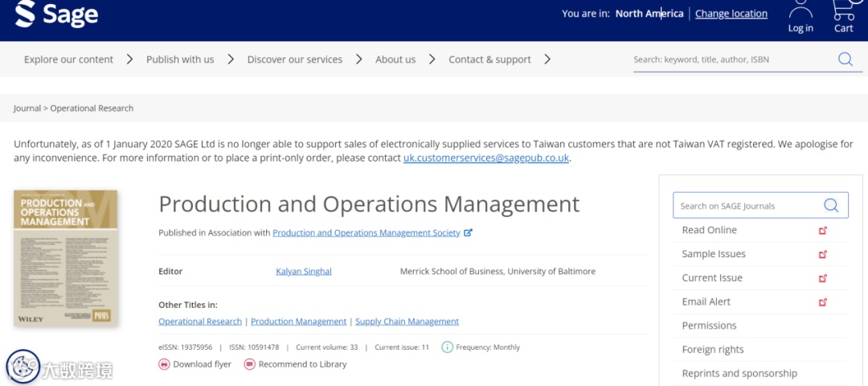Click Journal in the breadcrumb
This screenshot has height=386, width=868.
tap(27, 108)
